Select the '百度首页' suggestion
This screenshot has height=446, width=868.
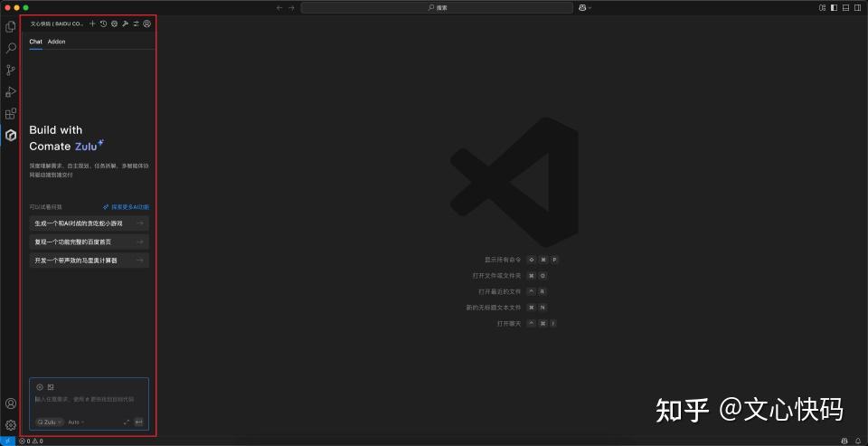[x=90, y=242]
